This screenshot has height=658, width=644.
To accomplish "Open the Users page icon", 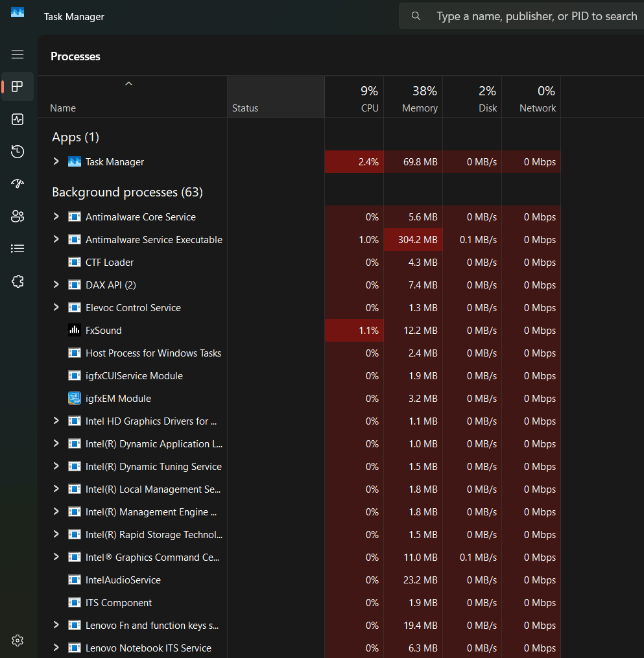I will pos(18,216).
